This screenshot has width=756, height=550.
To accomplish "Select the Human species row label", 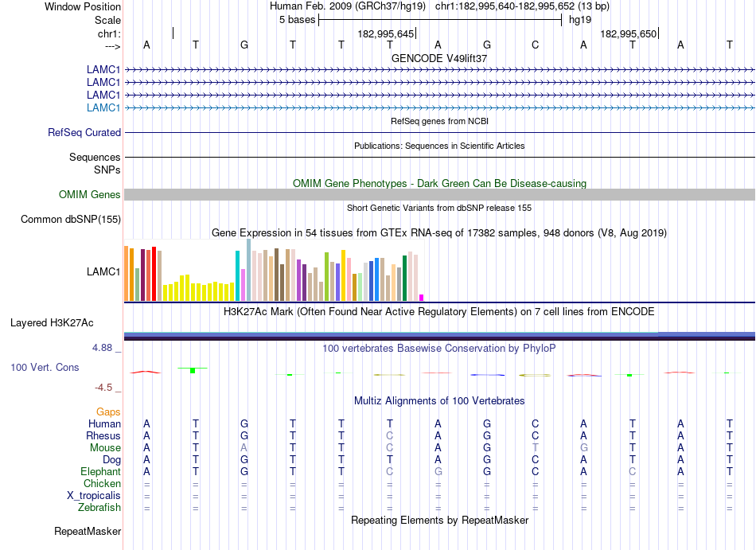I will pyautogui.click(x=104, y=423).
